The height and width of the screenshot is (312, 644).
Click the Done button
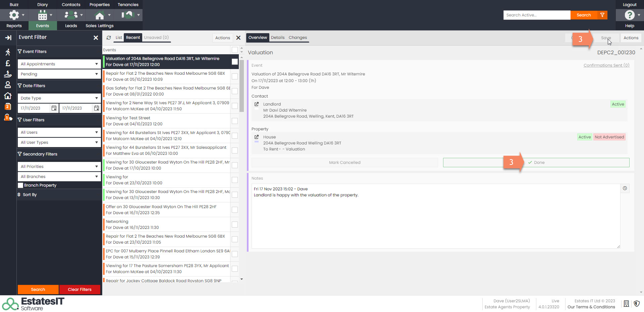pyautogui.click(x=536, y=163)
